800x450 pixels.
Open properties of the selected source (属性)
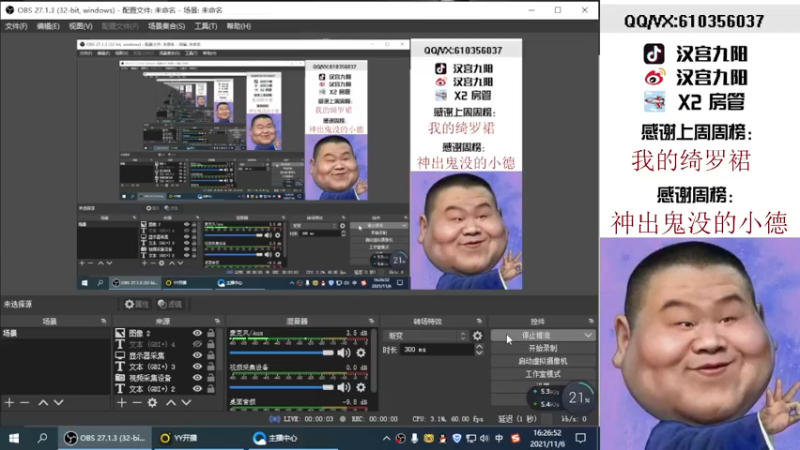point(137,304)
